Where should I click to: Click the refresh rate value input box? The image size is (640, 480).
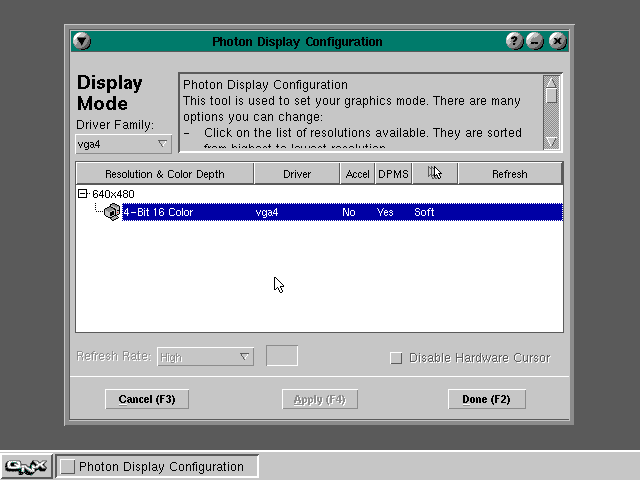tap(282, 357)
